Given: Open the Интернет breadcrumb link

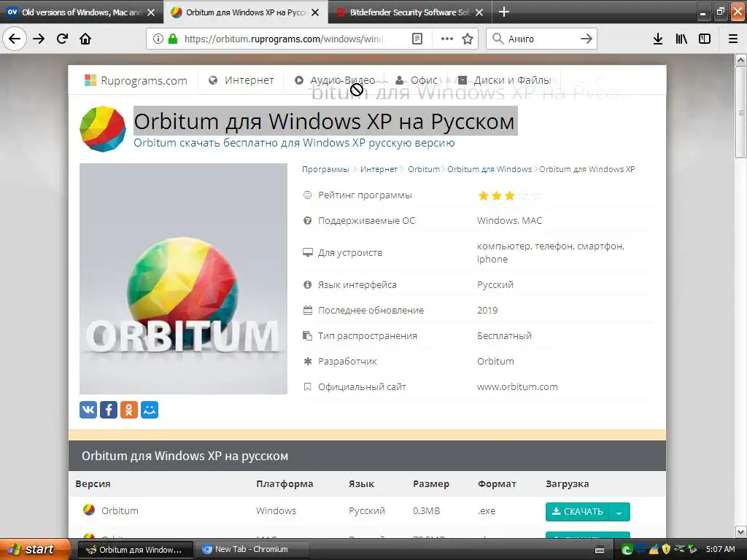Looking at the screenshot, I should (x=379, y=169).
